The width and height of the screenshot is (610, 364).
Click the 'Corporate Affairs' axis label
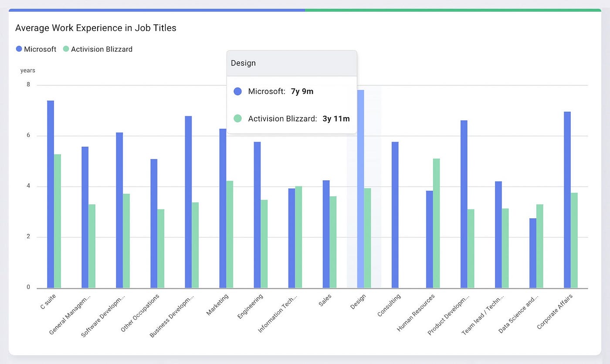[x=554, y=312]
